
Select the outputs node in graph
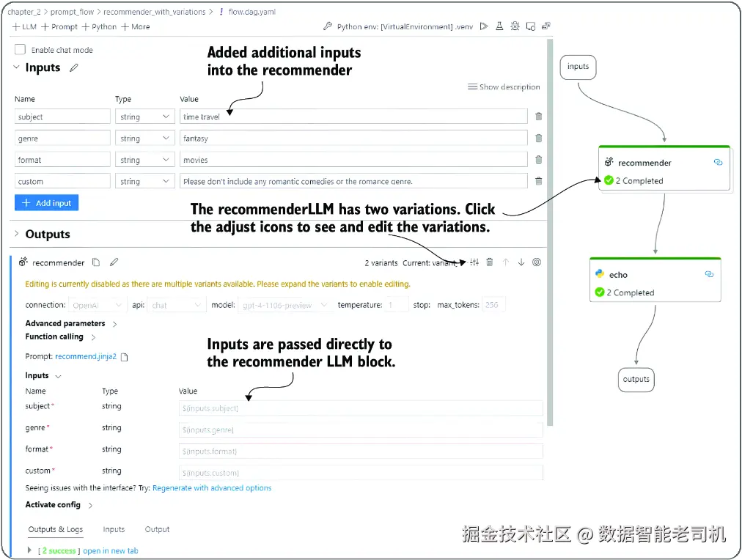(636, 380)
